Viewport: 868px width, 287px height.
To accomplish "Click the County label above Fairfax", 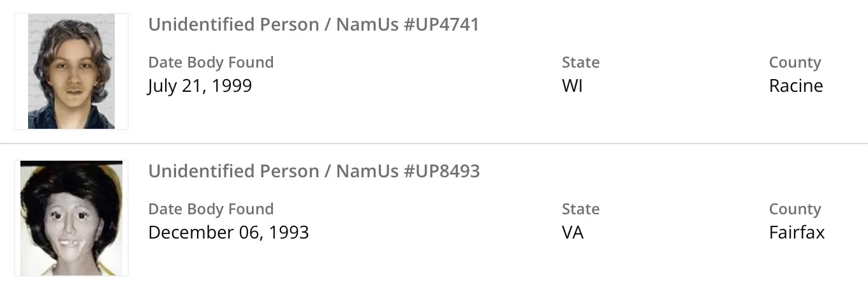I will pos(795,209).
